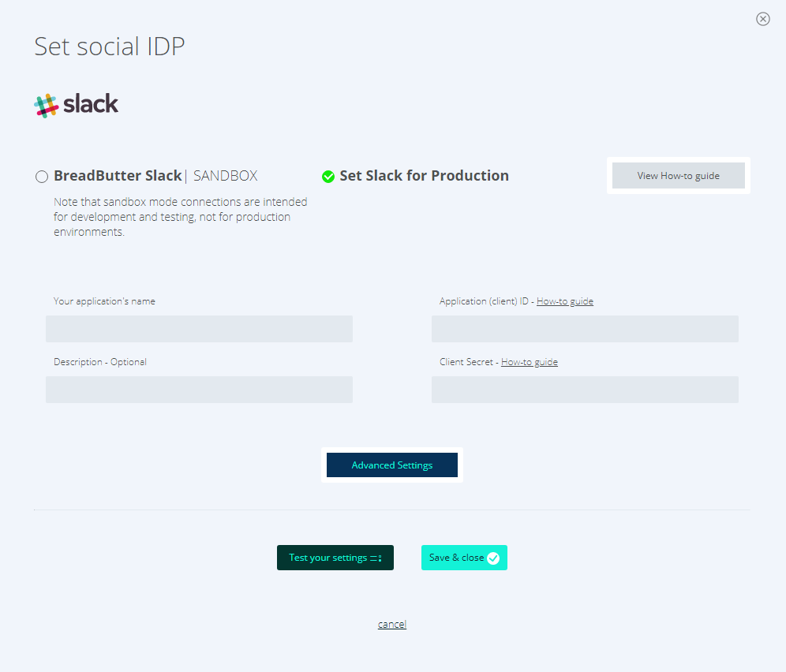Click the application's name input field
This screenshot has height=672, width=786.
click(199, 329)
